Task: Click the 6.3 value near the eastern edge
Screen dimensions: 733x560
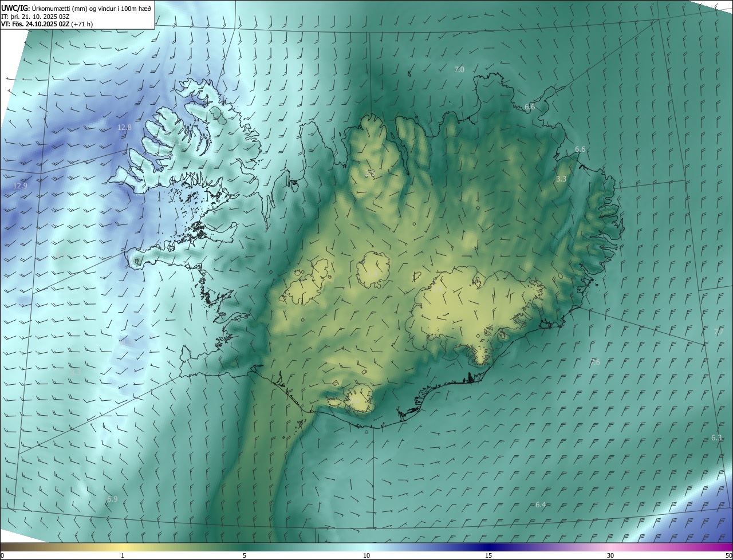Action: click(x=716, y=437)
